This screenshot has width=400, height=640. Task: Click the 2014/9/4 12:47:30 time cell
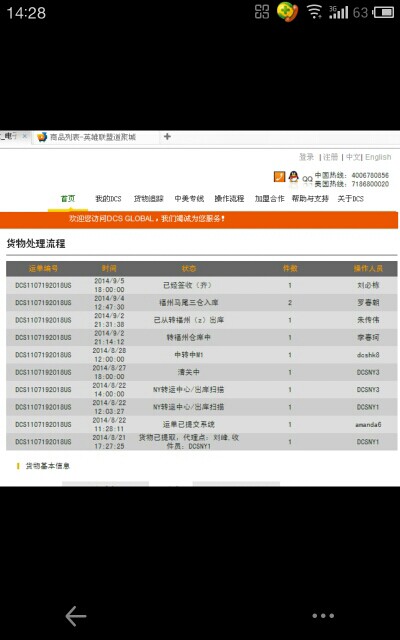tap(109, 302)
